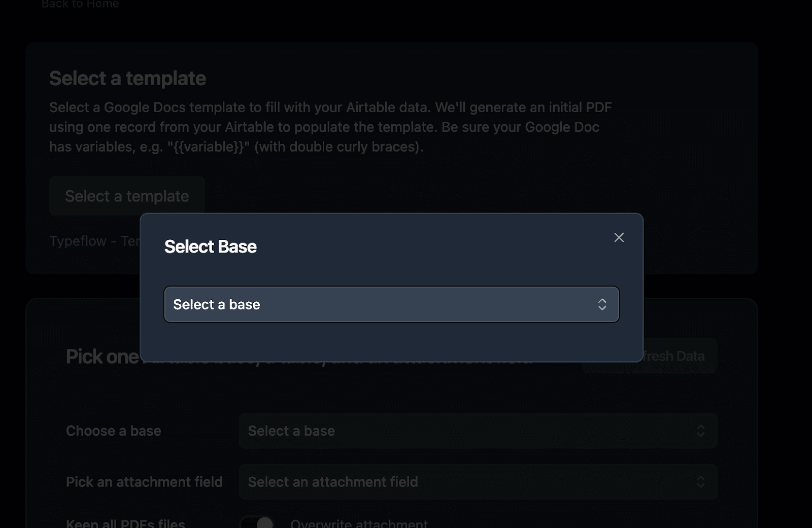Click the chevron icon on the attachment field selector
812x528 pixels.
click(700, 482)
